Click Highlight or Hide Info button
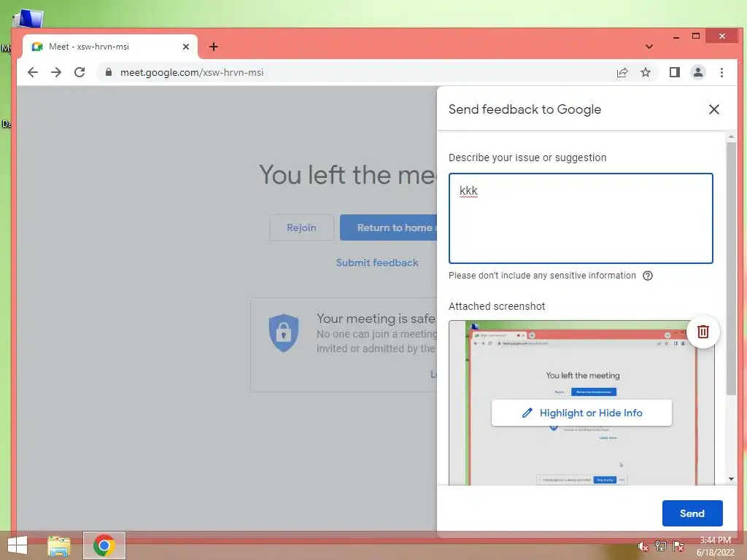747x560 pixels. tap(581, 413)
